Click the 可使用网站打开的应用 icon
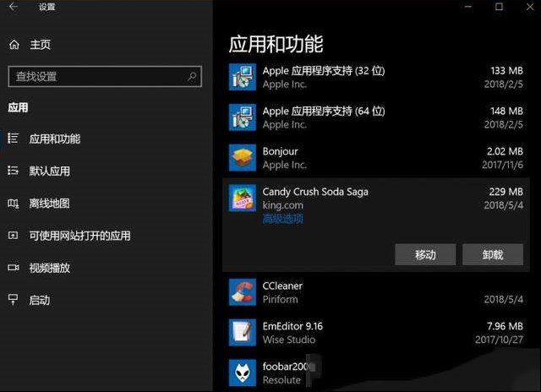 pyautogui.click(x=14, y=236)
